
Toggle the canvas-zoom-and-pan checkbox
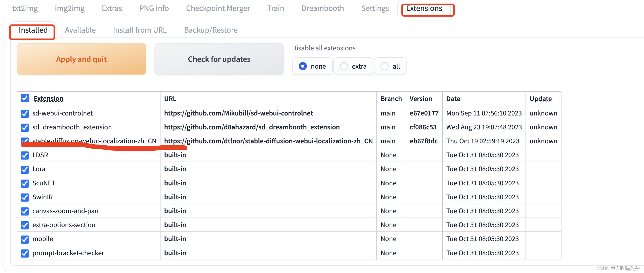25,211
